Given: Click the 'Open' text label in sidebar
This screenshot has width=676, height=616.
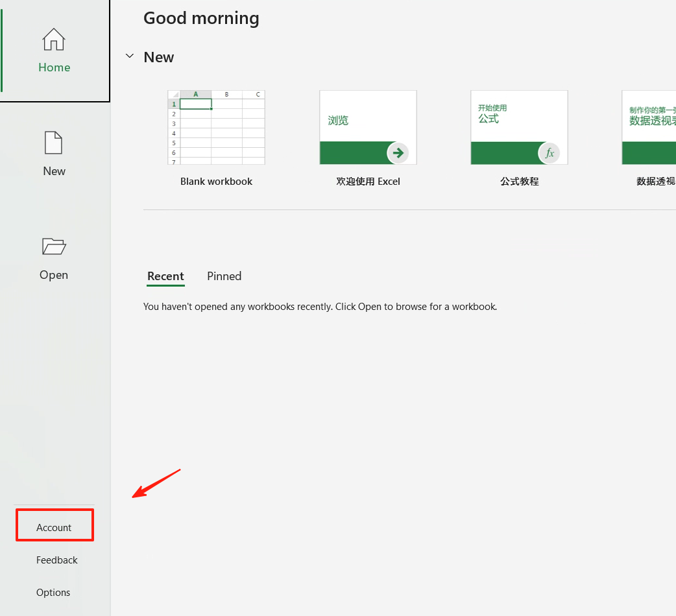Looking at the screenshot, I should click(54, 275).
